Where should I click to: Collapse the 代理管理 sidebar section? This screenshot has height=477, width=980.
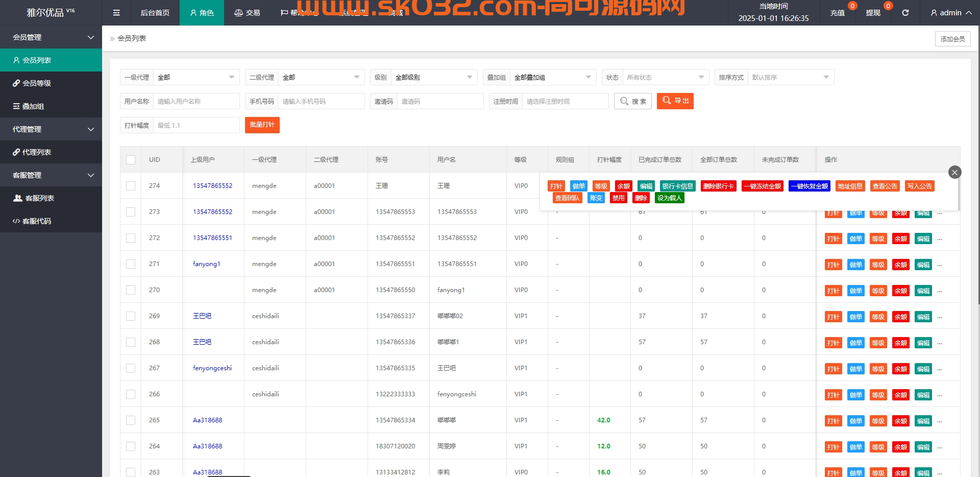(51, 129)
